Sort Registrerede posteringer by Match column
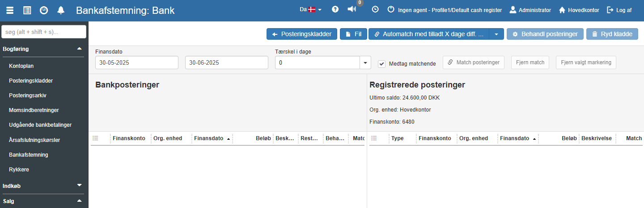This screenshot has width=644, height=208. pyautogui.click(x=634, y=138)
